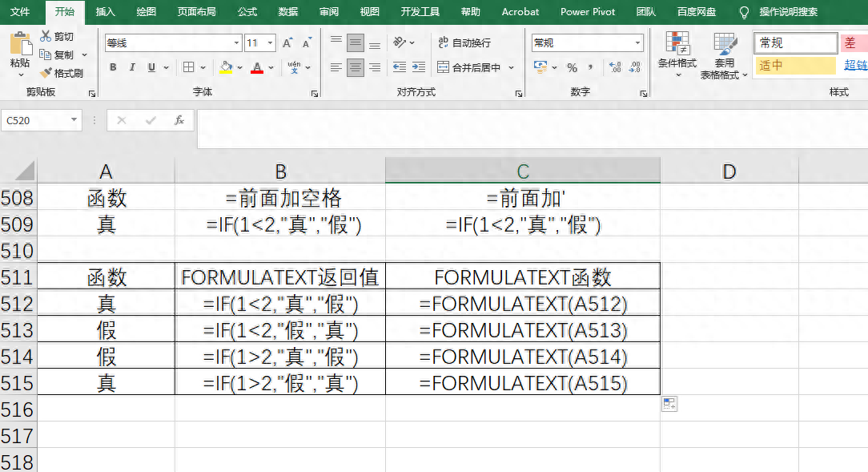This screenshot has height=472, width=868.
Task: Apply comma style number format
Action: click(591, 67)
